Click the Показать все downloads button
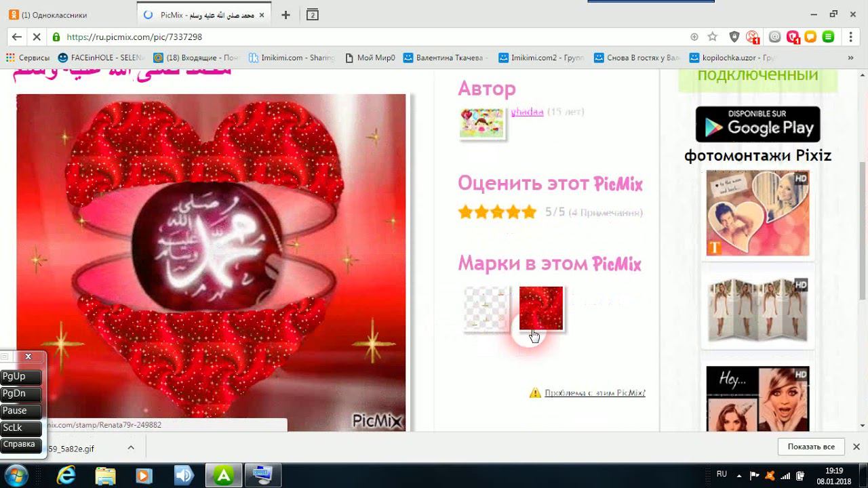 click(x=811, y=447)
